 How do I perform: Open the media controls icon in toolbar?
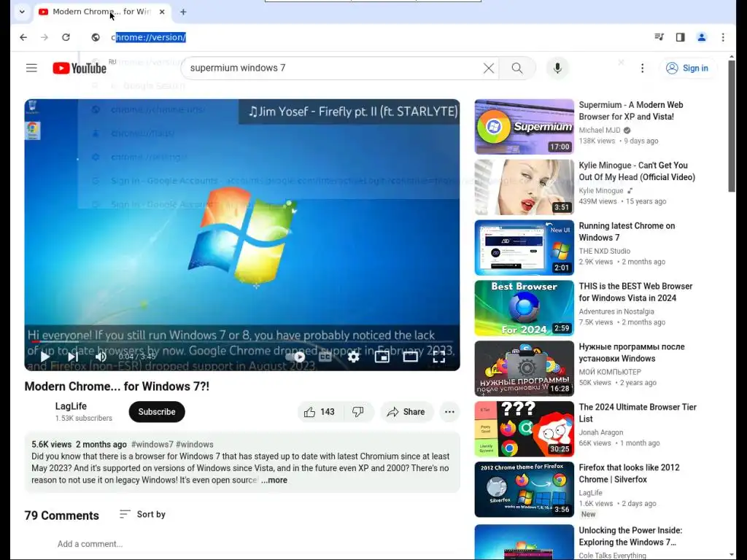click(659, 37)
